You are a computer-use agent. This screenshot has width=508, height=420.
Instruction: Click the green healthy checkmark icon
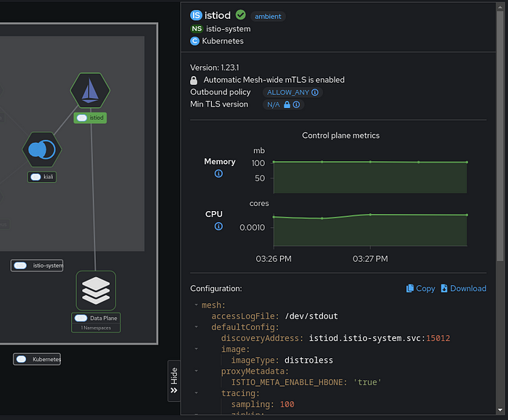click(240, 15)
